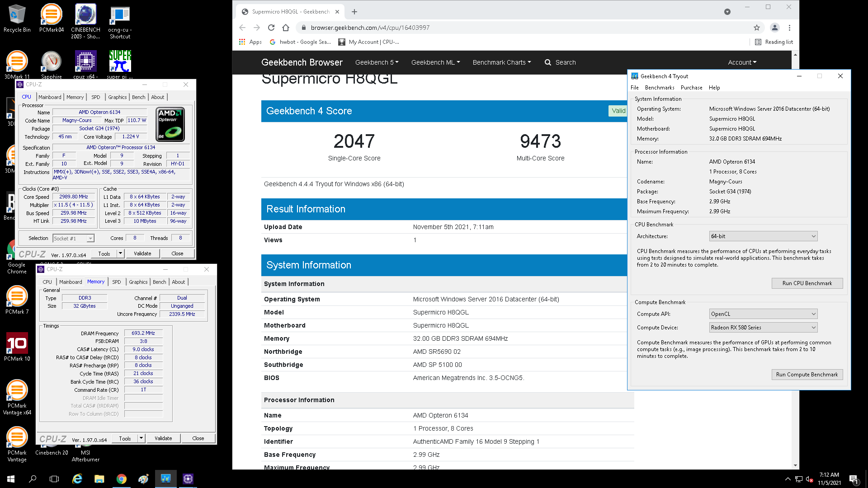
Task: Click the Chrome home icon
Action: click(286, 28)
